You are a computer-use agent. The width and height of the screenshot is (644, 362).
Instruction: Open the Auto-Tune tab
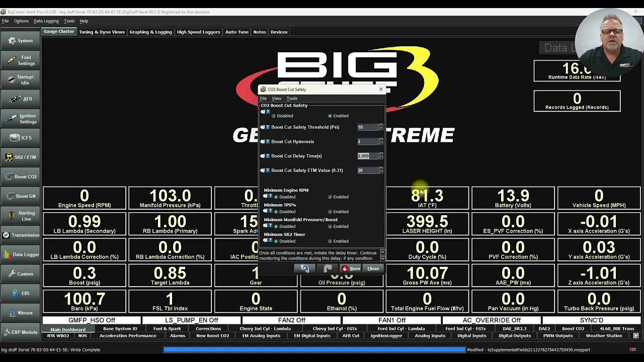237,32
